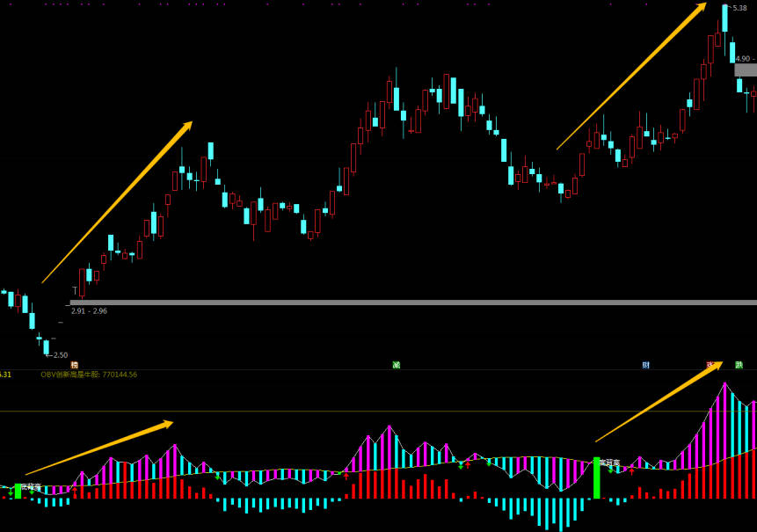This screenshot has width=757, height=532.
Task: Click the green 减 event marker
Action: pos(397,365)
